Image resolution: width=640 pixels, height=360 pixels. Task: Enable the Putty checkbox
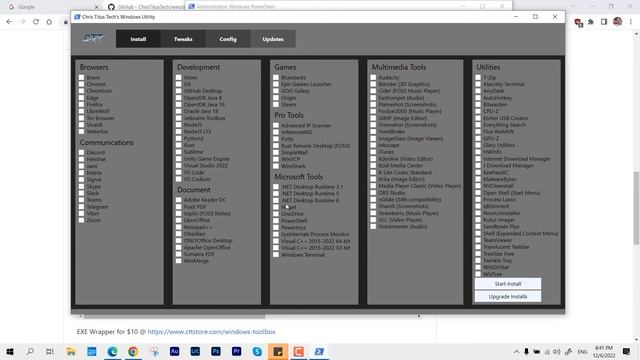276,139
